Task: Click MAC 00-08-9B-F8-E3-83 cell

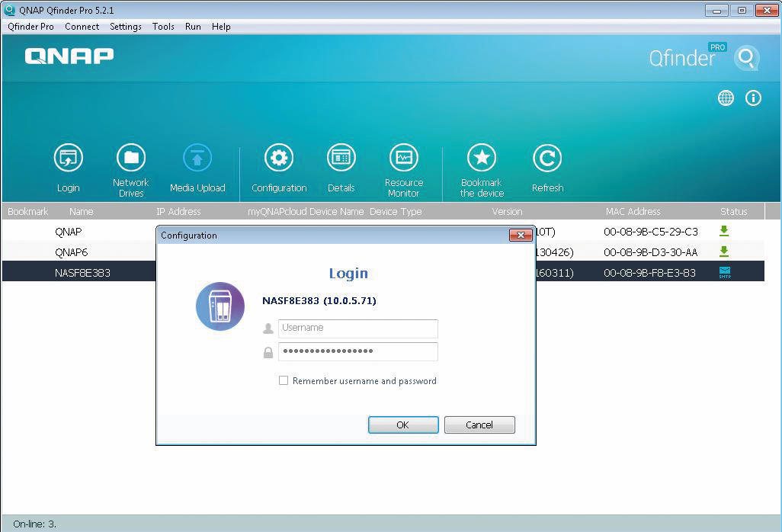Action: (649, 272)
